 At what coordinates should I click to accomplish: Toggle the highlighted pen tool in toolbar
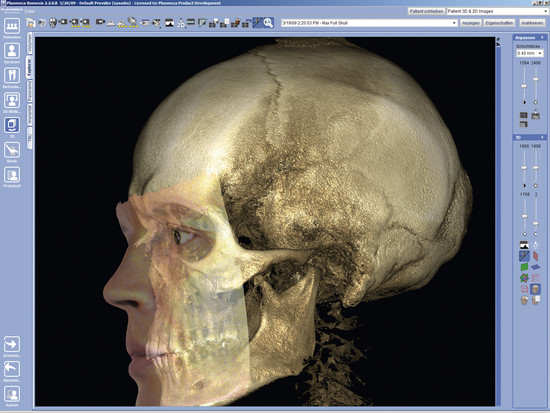[258, 23]
